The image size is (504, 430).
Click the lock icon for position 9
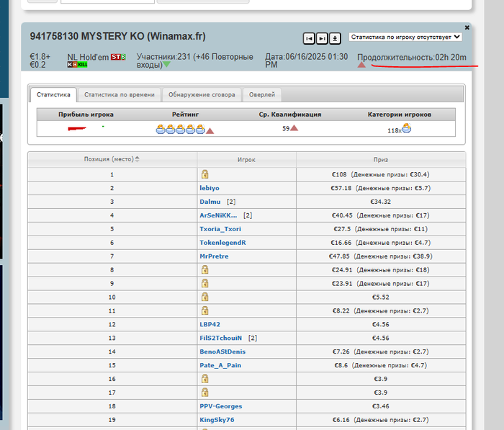[x=204, y=283]
